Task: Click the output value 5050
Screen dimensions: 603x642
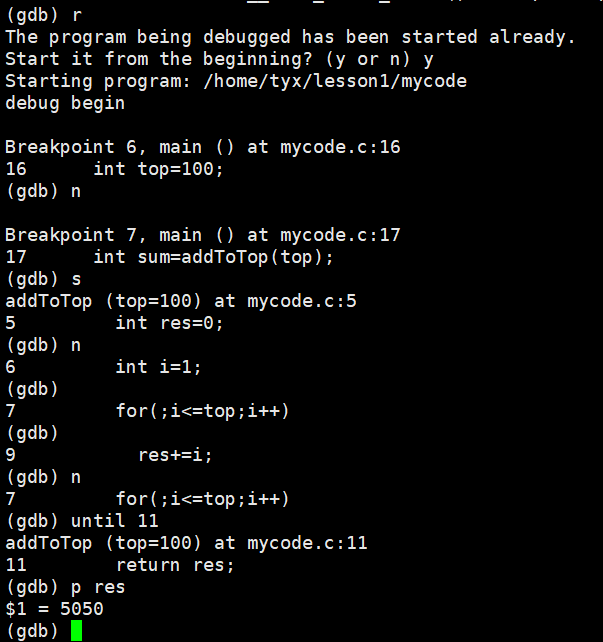Action: [81, 609]
